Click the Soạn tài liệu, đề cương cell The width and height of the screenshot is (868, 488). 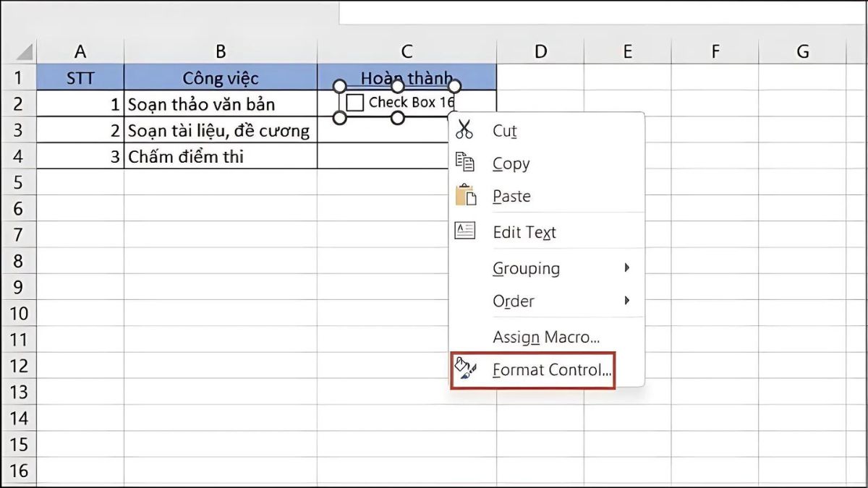pyautogui.click(x=221, y=129)
